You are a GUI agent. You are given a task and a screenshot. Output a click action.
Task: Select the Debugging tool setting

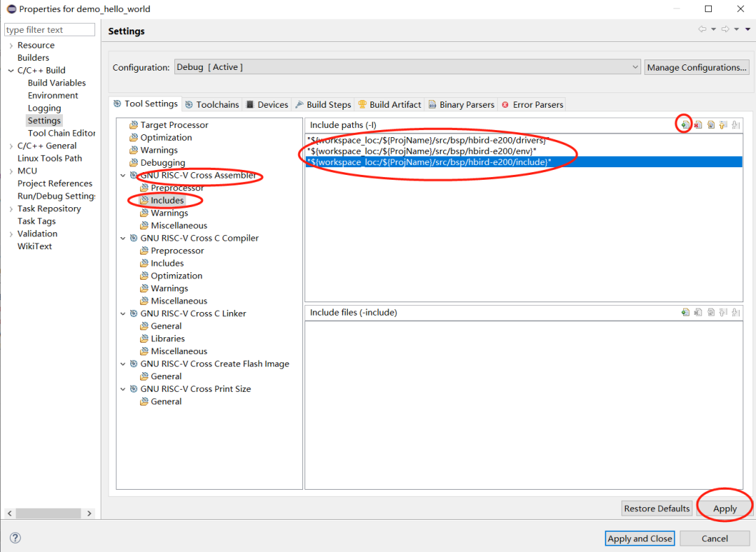tap(162, 162)
